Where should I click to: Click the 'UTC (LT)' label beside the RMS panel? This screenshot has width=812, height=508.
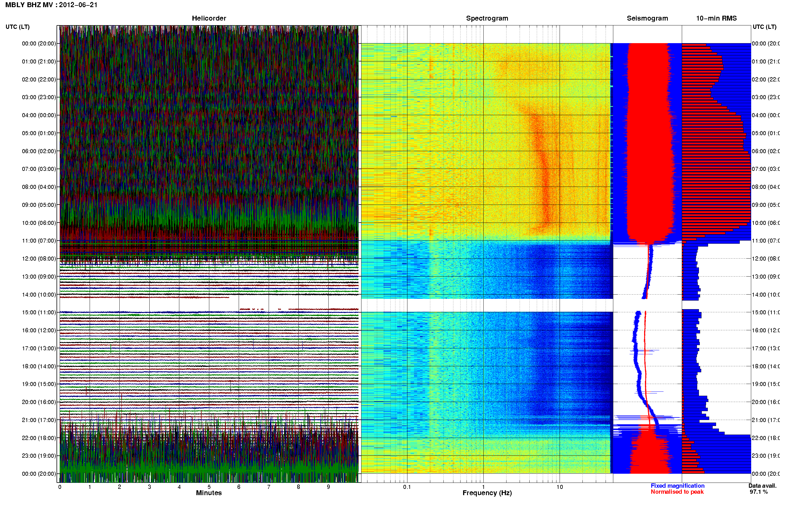coord(764,27)
